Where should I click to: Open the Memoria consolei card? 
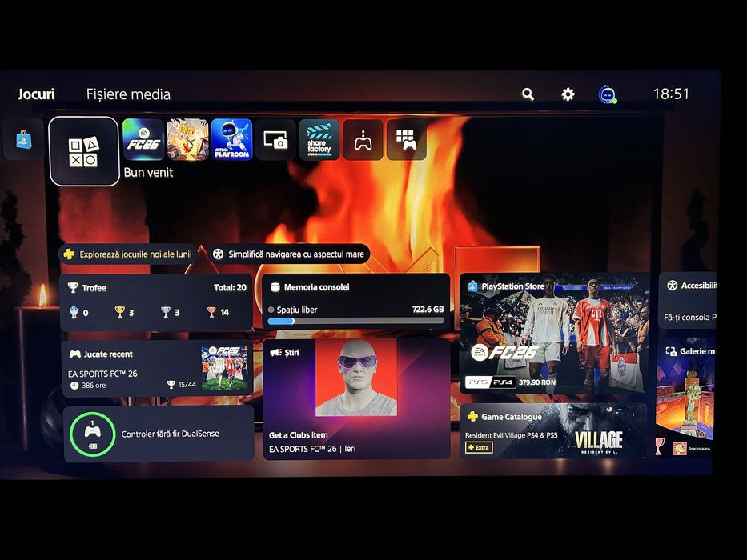[x=355, y=302]
